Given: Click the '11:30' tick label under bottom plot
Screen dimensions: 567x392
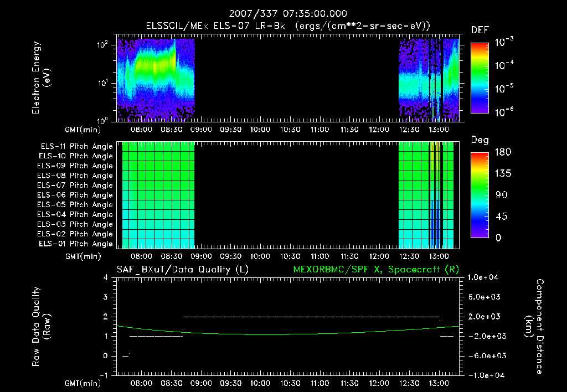Looking at the screenshot, I should click(x=349, y=383).
